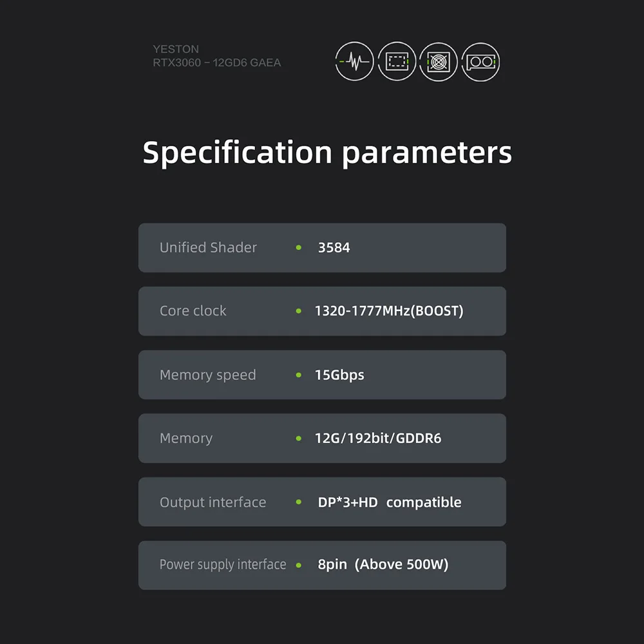The width and height of the screenshot is (644, 644).
Task: Click the green dot beside 8pin
Action: point(298,565)
